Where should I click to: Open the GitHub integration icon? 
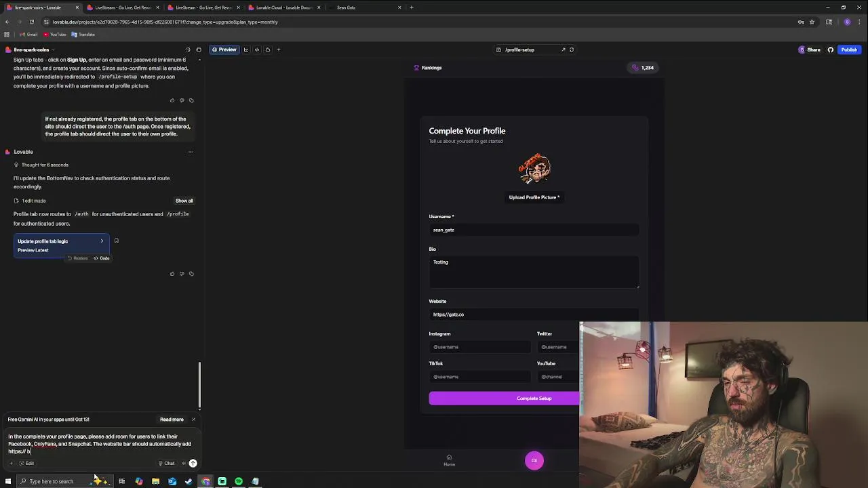point(830,49)
